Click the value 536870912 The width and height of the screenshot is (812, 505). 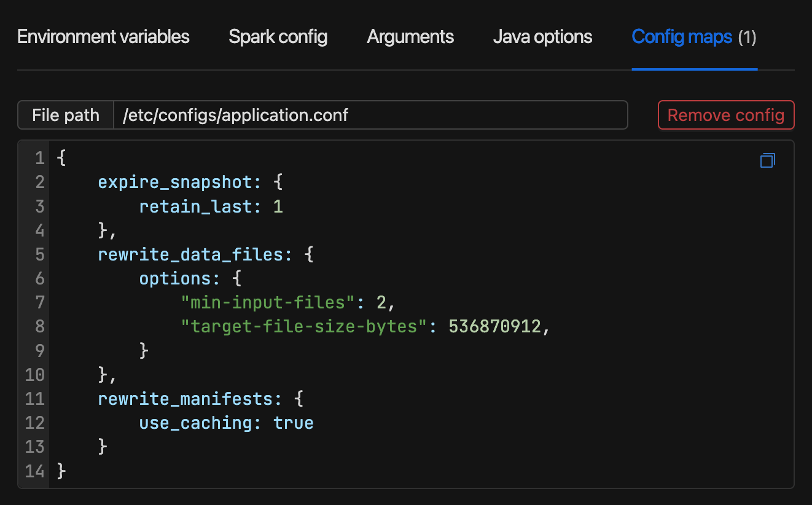tap(495, 326)
